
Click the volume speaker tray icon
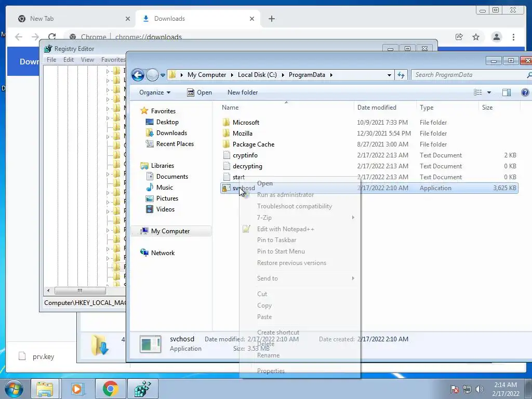point(479,389)
